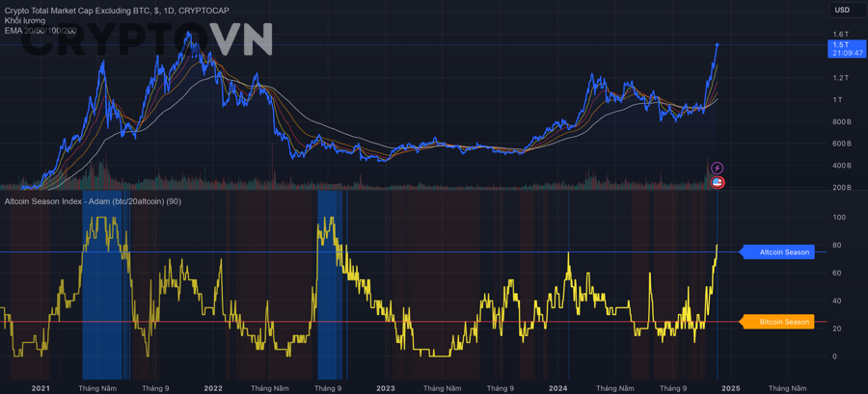Screen dimensions: 868x394
Task: Select the EMA 20/50/100/200 indicator label
Action: point(41,30)
